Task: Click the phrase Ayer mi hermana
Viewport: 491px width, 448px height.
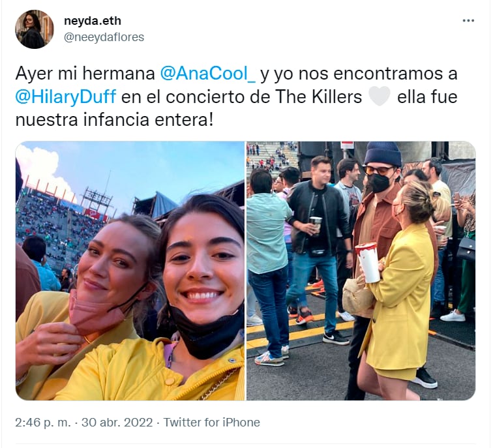Action: tap(85, 74)
